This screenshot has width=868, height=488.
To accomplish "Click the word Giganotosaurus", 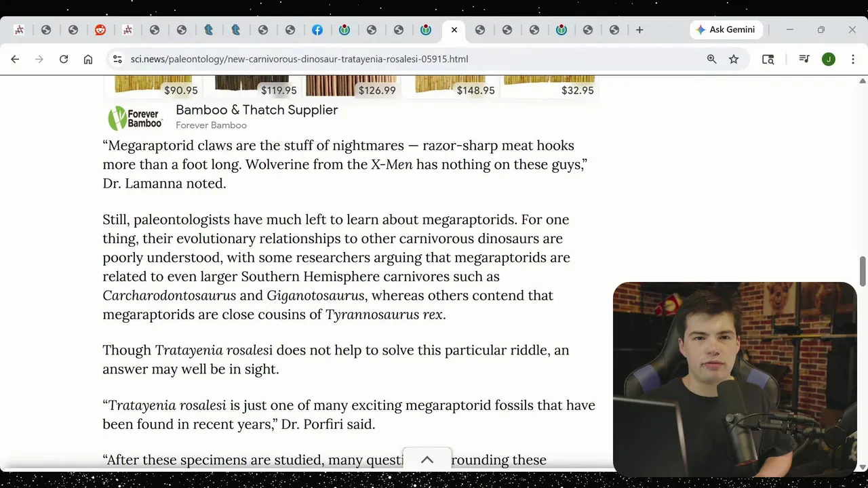I will tap(316, 296).
